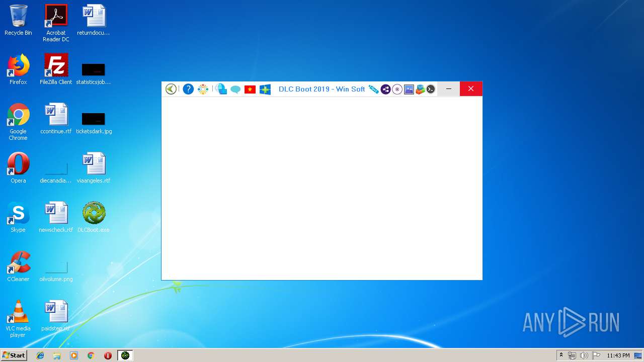Open Windows Explorer folder in taskbar
644x362 pixels.
[x=57, y=355]
